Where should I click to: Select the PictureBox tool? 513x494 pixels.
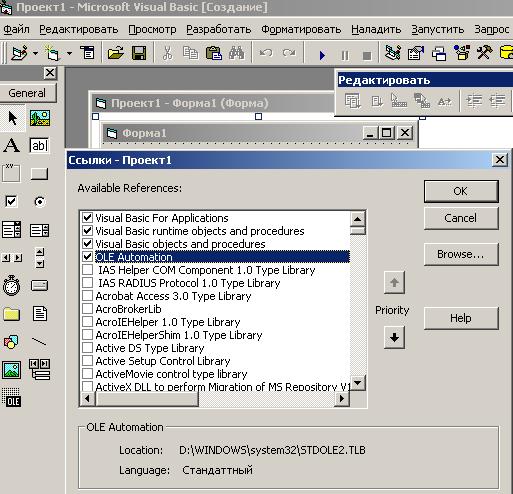click(40, 118)
